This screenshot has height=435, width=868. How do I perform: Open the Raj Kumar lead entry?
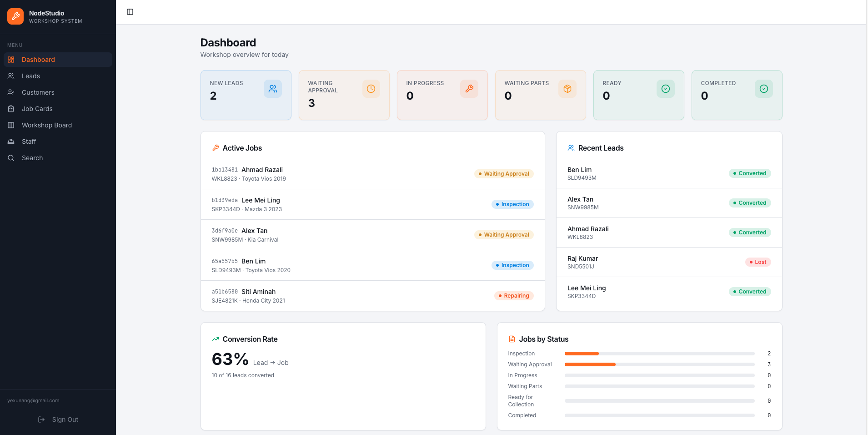[x=669, y=262]
